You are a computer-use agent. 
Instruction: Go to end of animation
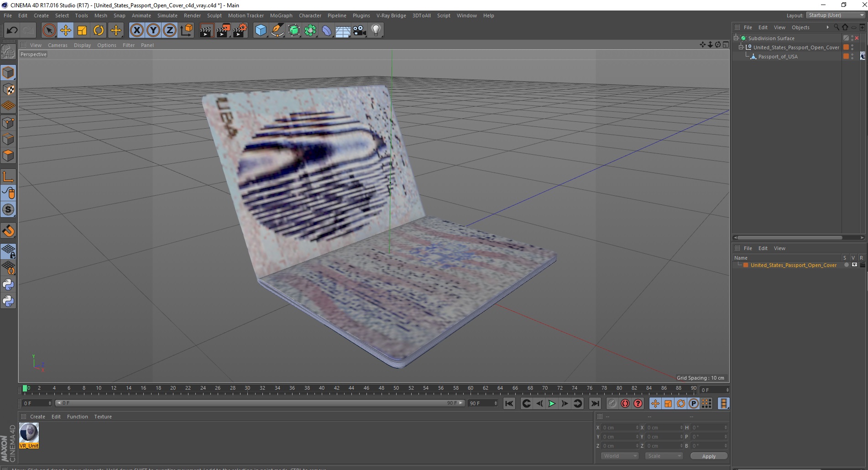click(595, 403)
